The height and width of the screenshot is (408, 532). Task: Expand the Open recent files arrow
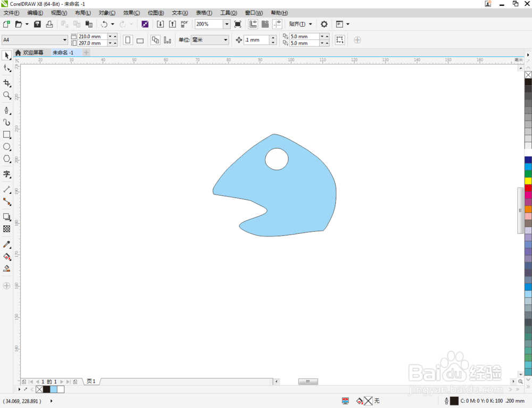pyautogui.click(x=27, y=24)
